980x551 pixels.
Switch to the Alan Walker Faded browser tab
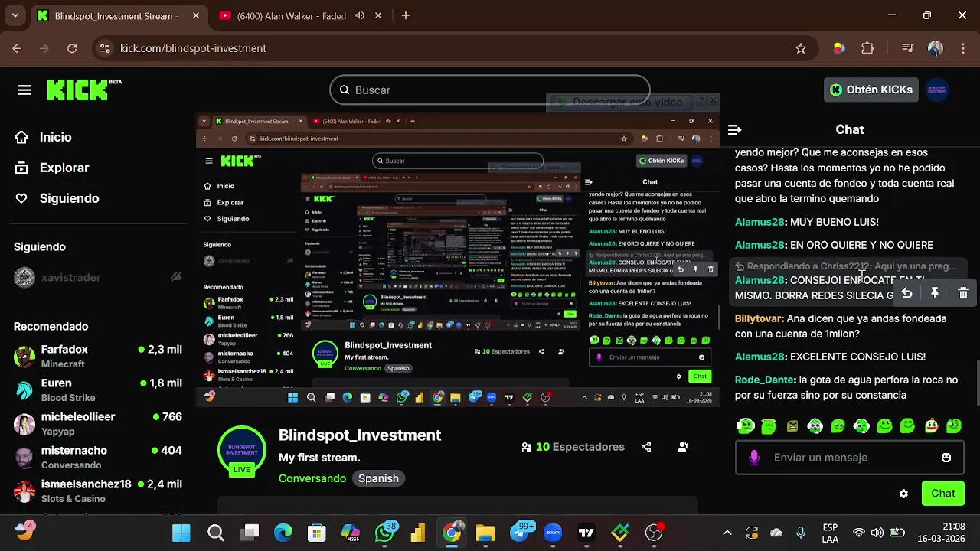(291, 16)
